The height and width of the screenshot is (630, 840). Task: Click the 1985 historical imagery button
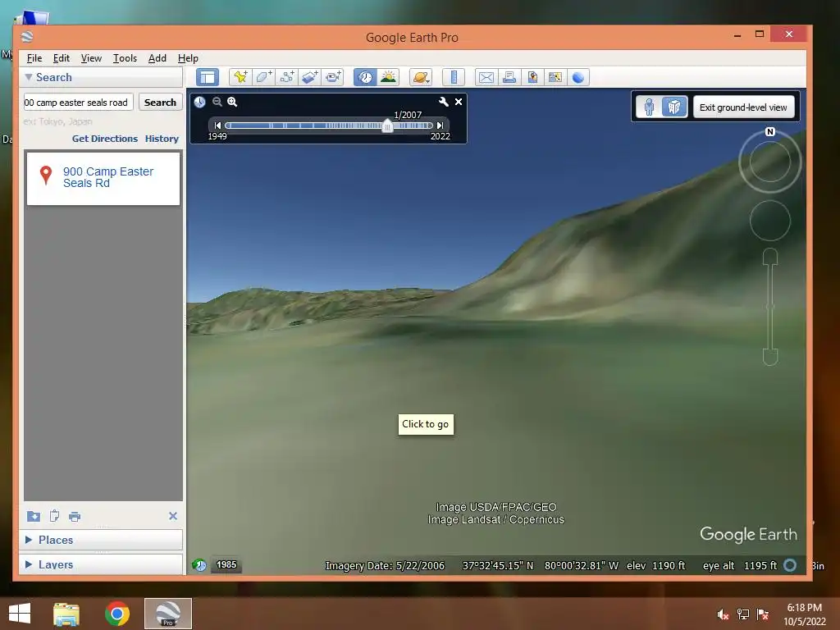[x=226, y=564]
